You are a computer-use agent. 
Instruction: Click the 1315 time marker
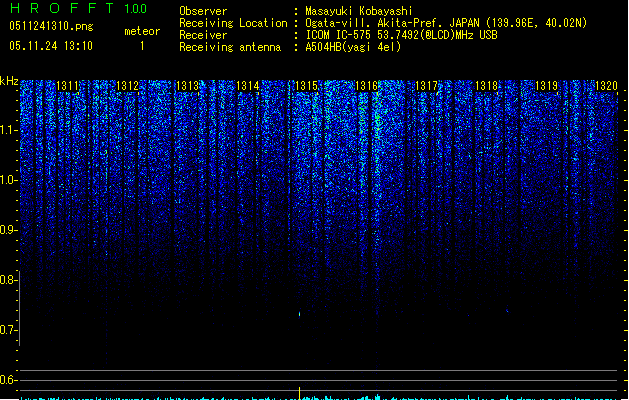pyautogui.click(x=306, y=86)
